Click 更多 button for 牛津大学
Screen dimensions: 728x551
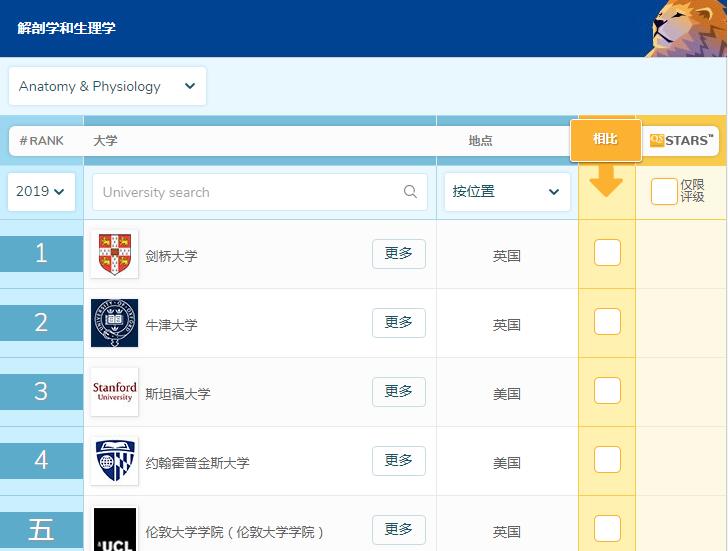pos(398,323)
